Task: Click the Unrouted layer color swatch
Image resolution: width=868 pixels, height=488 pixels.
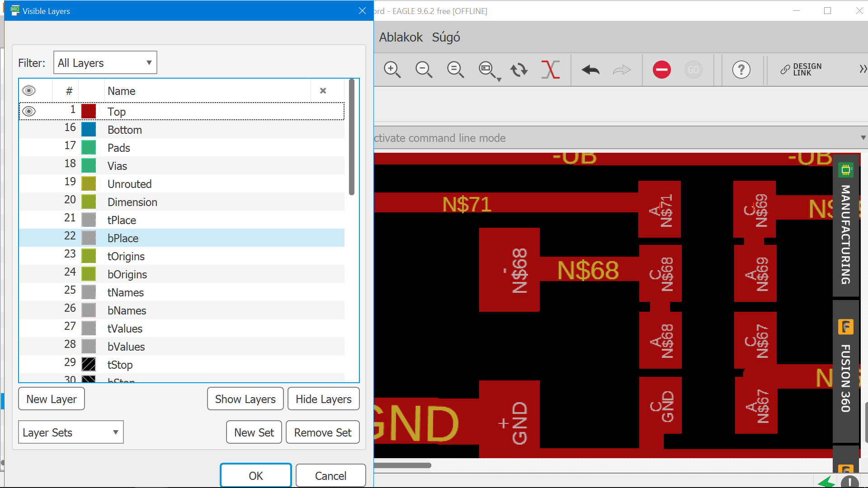Action: (89, 183)
